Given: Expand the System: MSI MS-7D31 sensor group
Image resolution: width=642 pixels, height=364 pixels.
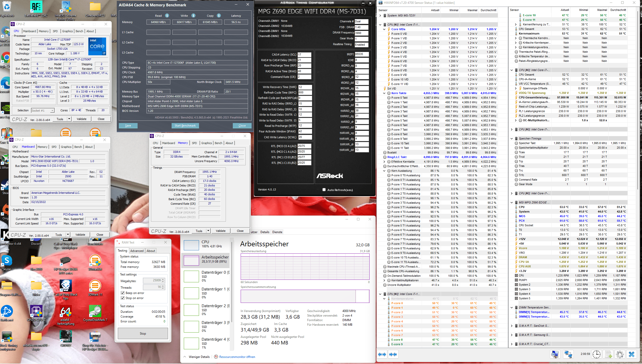Looking at the screenshot, I should pos(380,15).
